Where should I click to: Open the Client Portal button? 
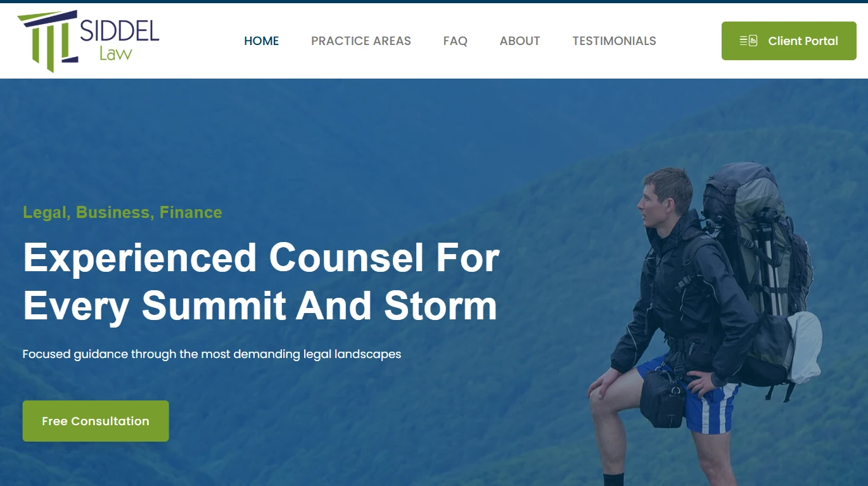coord(789,41)
